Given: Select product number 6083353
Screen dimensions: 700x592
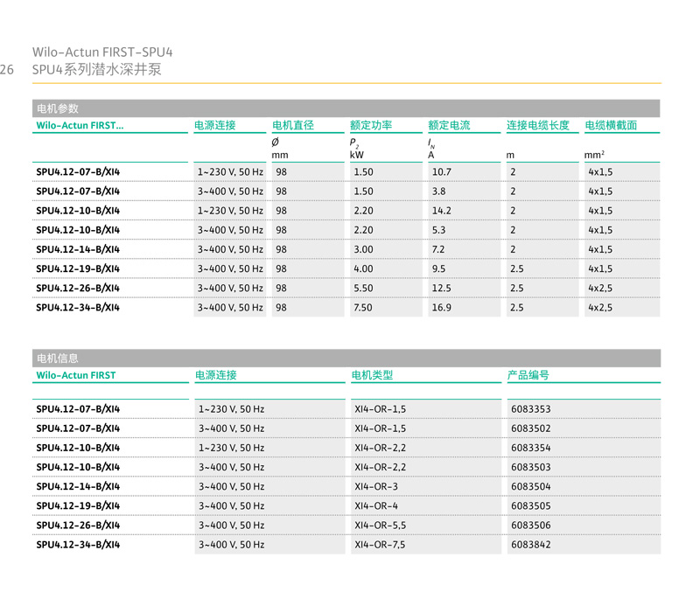Looking at the screenshot, I should [531, 409].
